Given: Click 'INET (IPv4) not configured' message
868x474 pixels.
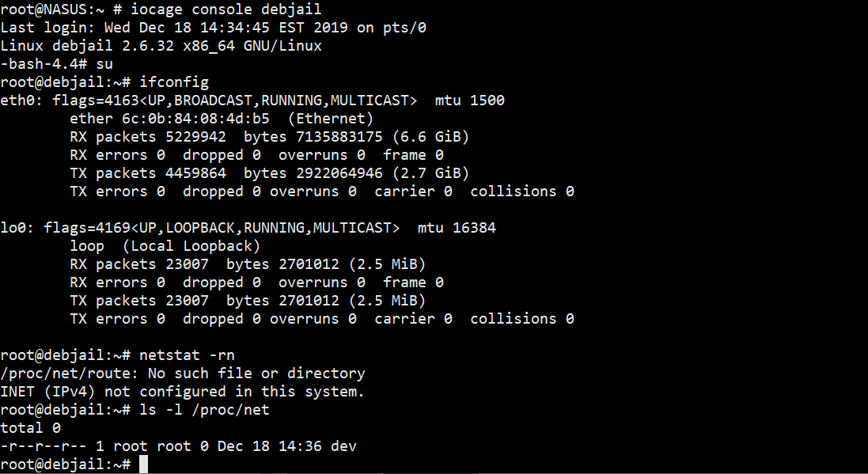Looking at the screenshot, I should (x=182, y=392).
